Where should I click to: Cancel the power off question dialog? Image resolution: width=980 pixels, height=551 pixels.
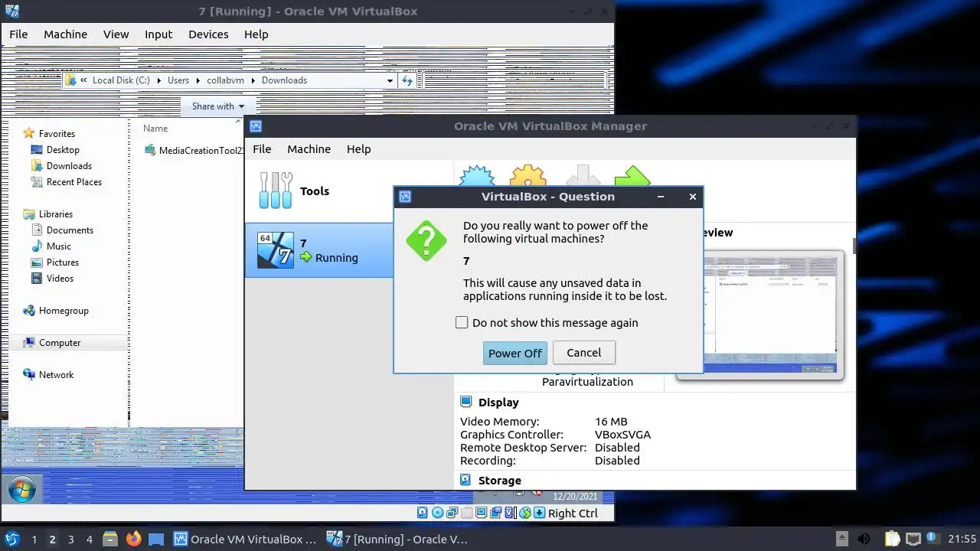(583, 353)
